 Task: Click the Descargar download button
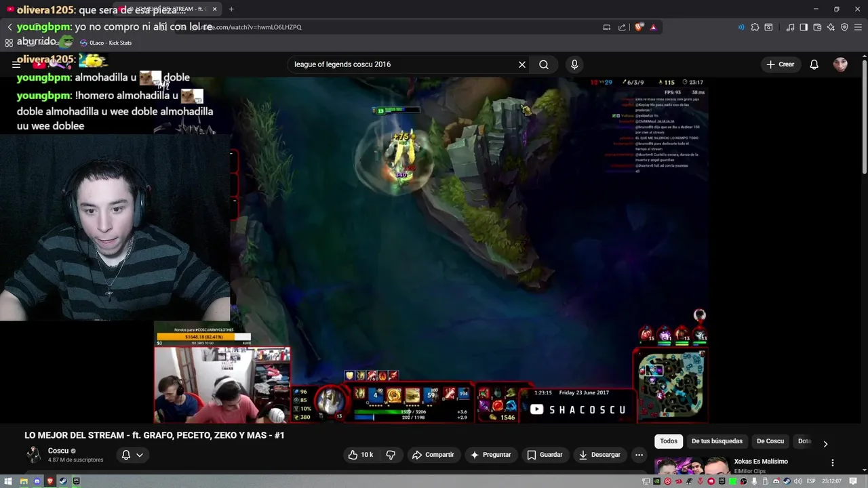[599, 455]
